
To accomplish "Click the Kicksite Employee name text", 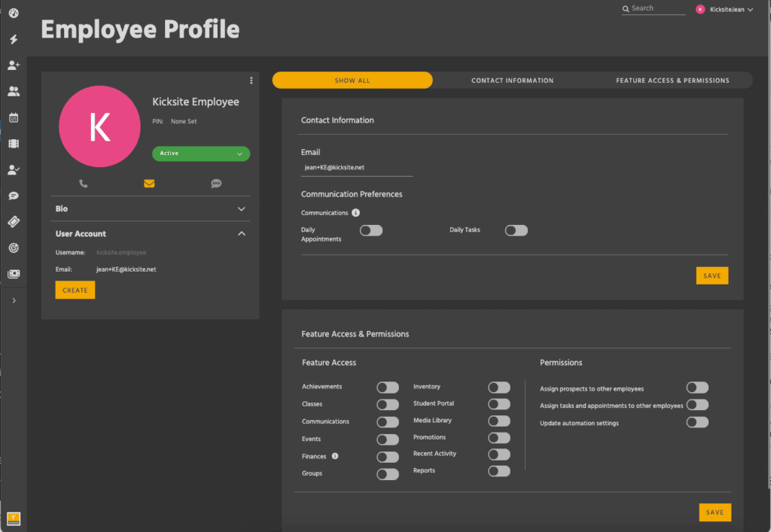I will (196, 102).
